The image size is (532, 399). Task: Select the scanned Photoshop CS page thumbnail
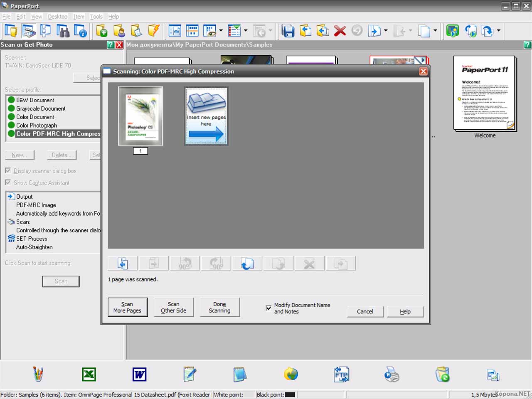(x=140, y=116)
